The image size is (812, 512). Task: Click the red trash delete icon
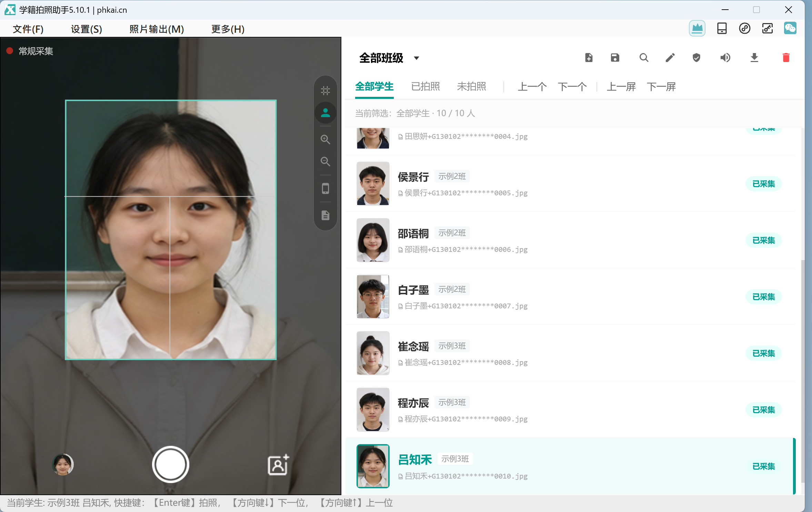tap(786, 58)
